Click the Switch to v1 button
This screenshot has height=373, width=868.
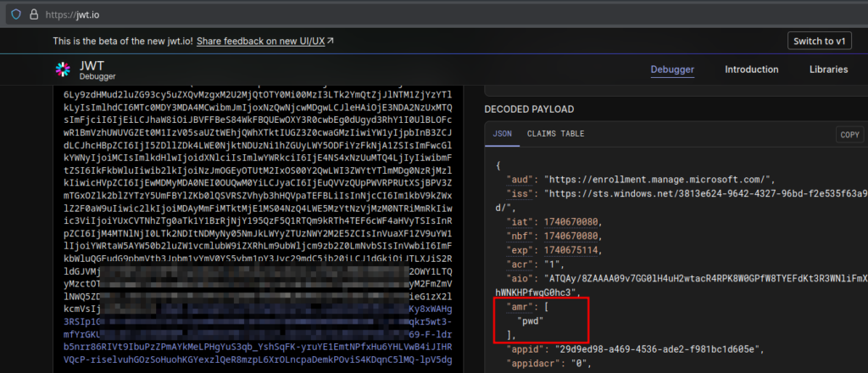click(819, 41)
